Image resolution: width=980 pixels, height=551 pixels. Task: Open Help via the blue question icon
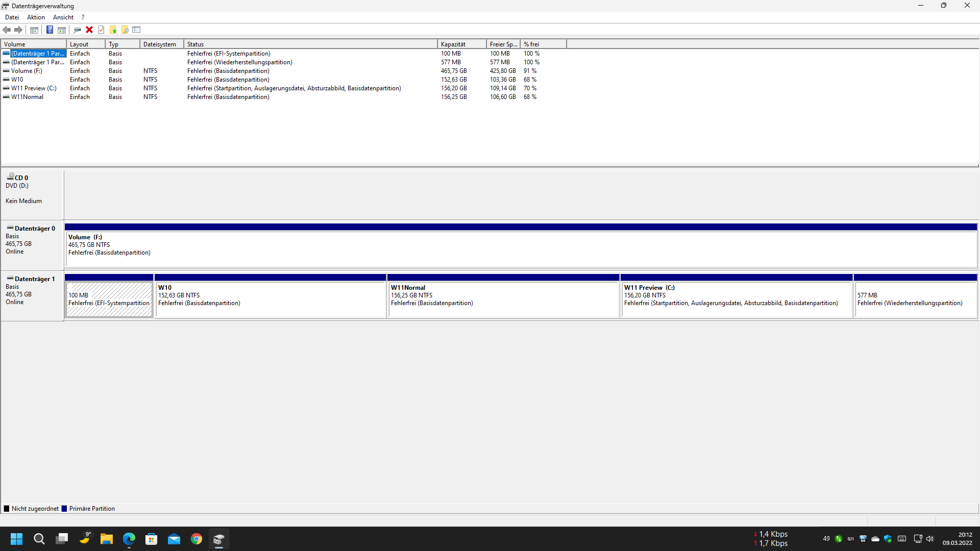[x=50, y=30]
